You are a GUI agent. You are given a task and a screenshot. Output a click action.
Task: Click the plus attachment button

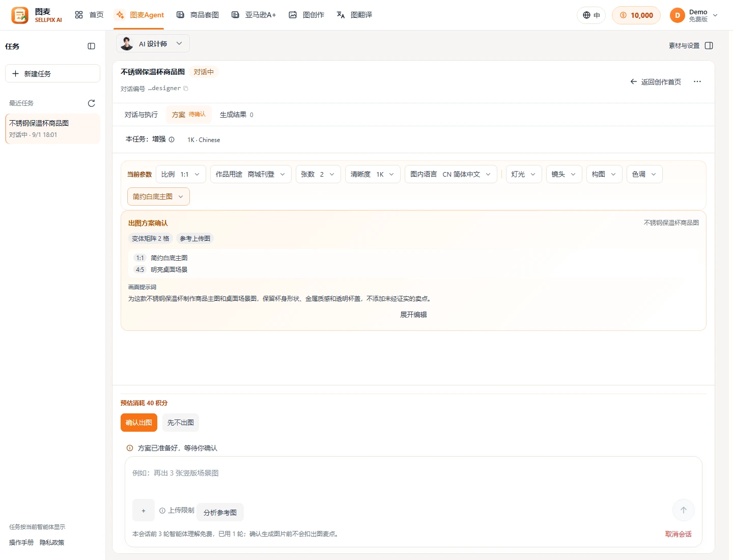[x=144, y=511]
